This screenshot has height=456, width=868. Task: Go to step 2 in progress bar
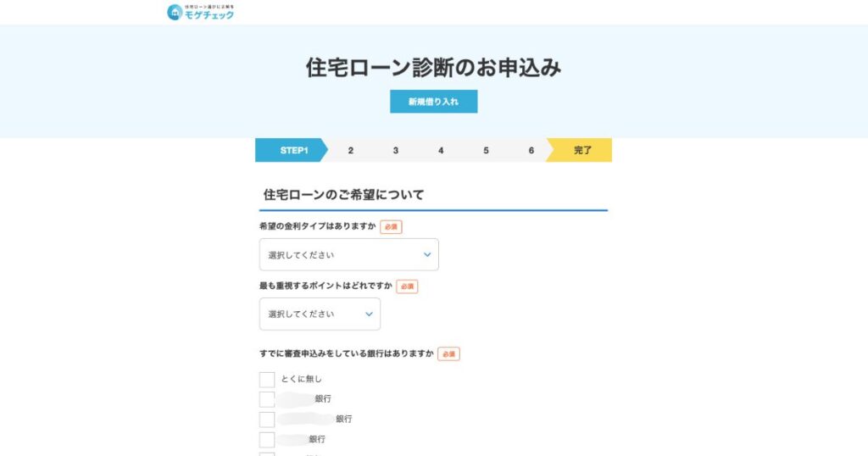(x=350, y=150)
